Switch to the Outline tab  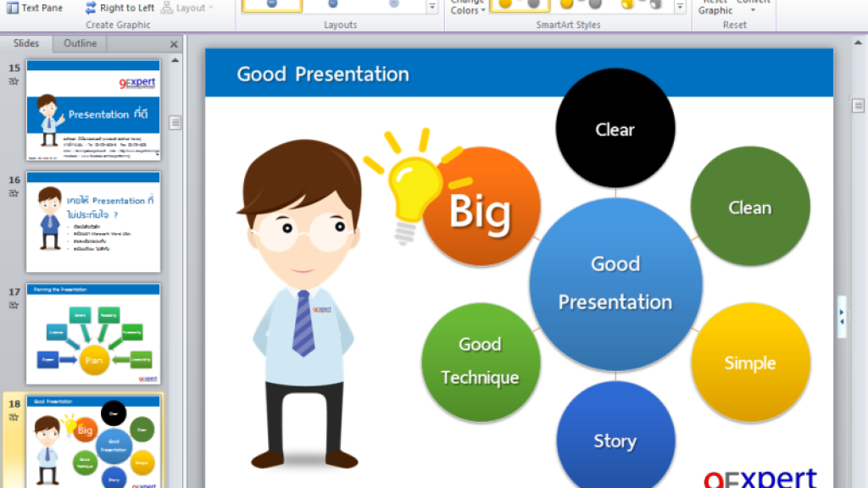coord(80,43)
